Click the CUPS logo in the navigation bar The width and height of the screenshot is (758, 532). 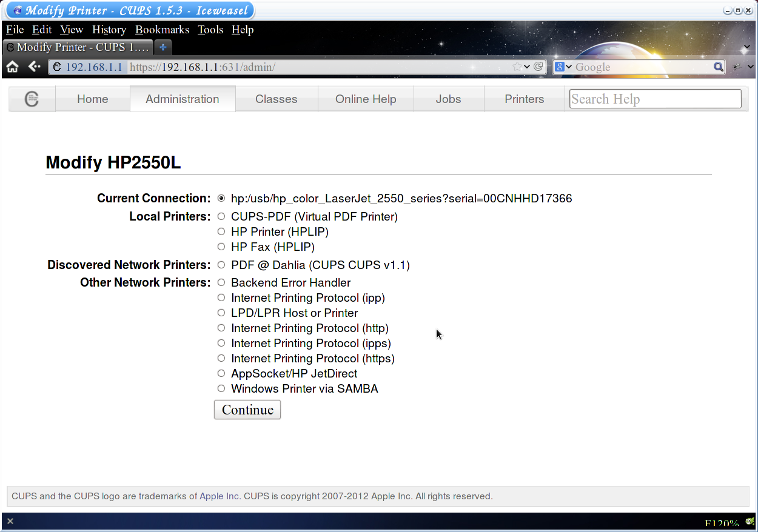pyautogui.click(x=32, y=99)
